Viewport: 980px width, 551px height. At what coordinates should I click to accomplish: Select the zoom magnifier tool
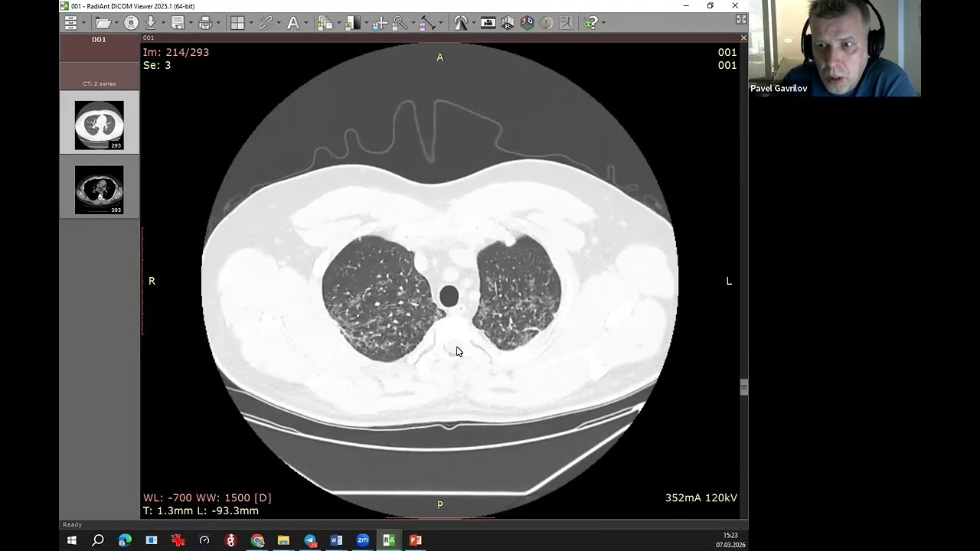coord(399,23)
